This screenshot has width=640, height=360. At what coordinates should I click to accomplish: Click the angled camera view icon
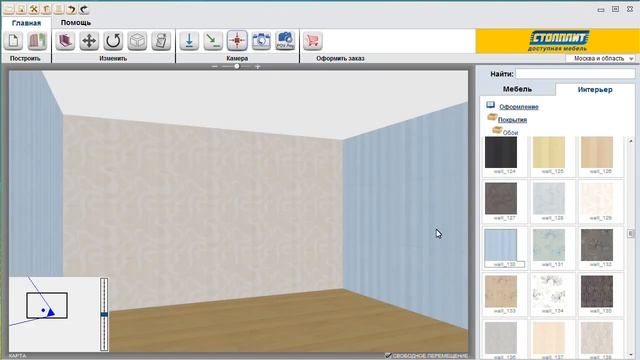coord(213,41)
